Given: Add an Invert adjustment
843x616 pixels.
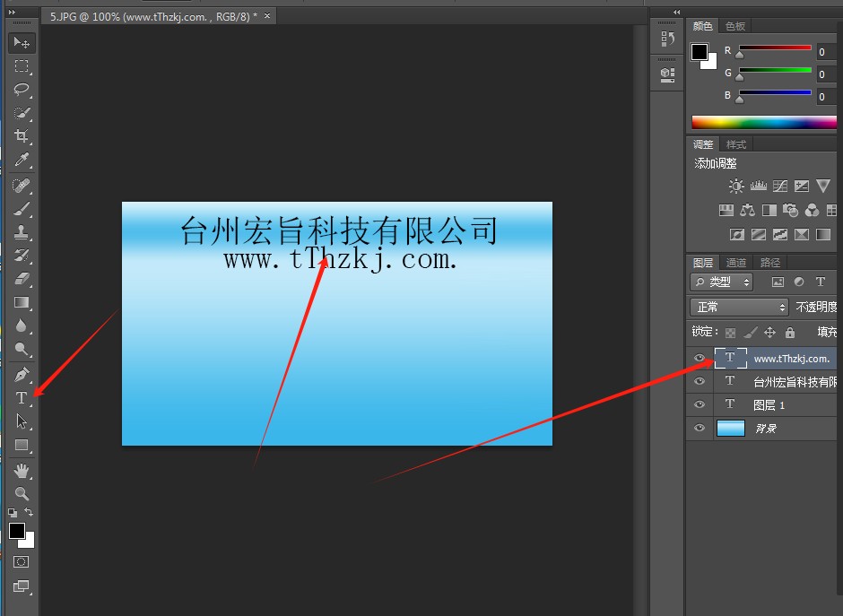Looking at the screenshot, I should point(737,234).
